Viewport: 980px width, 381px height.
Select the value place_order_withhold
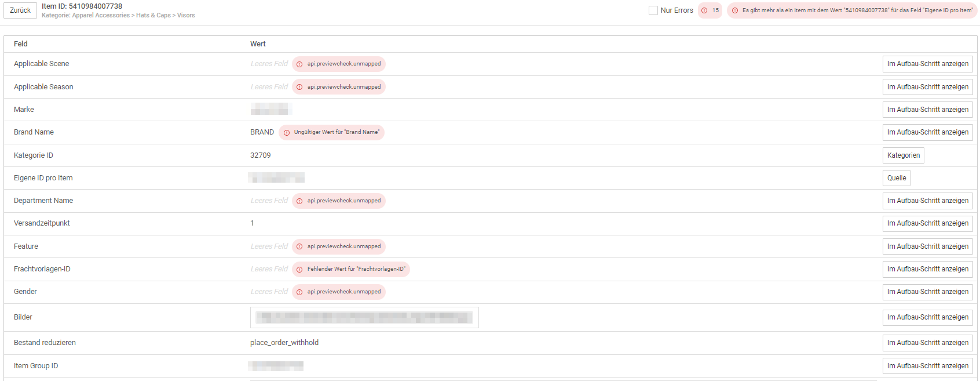pos(284,343)
